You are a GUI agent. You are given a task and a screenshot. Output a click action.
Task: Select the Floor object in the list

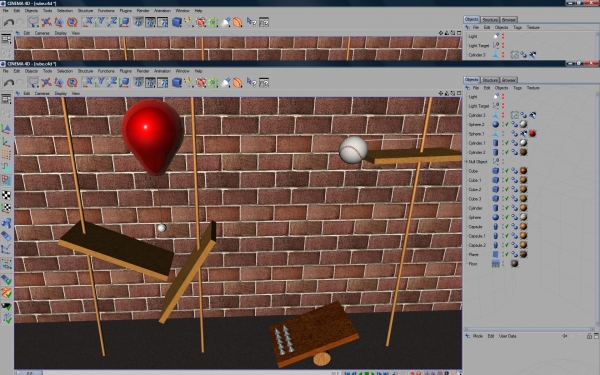473,264
